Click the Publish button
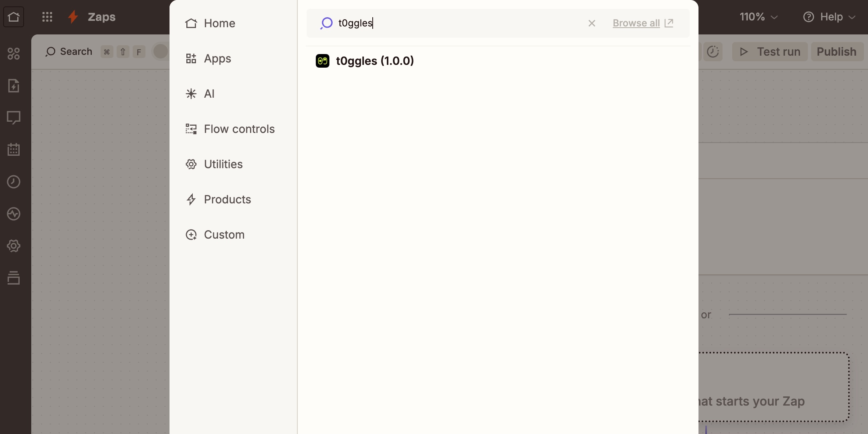This screenshot has width=868, height=434. [x=837, y=52]
